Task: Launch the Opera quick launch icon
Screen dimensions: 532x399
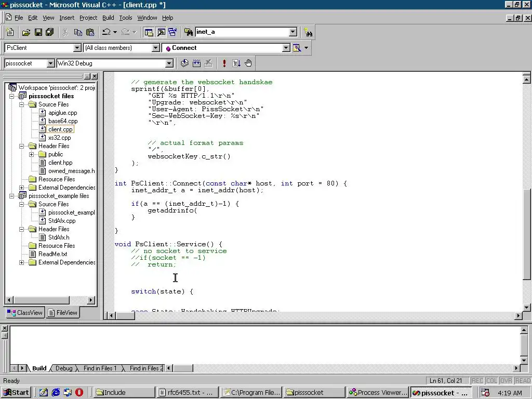Action: click(x=79, y=393)
